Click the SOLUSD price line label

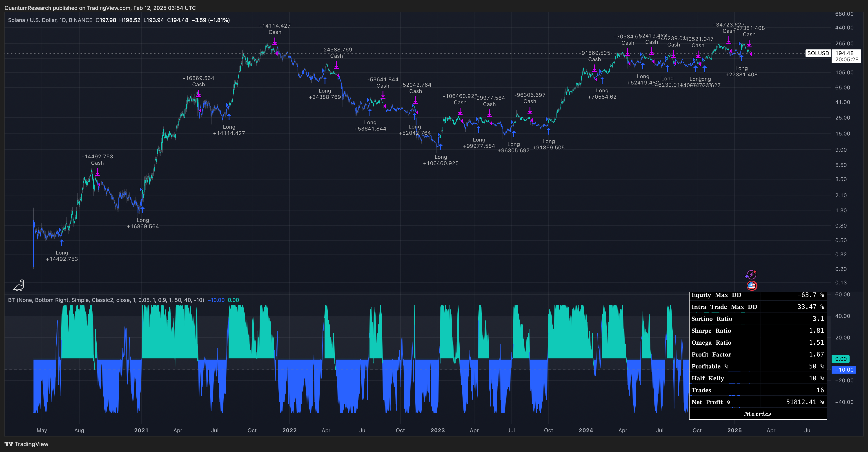pyautogui.click(x=818, y=53)
